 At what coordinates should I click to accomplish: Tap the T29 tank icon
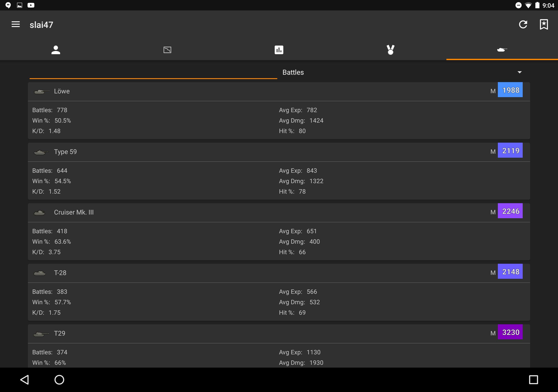41,334
